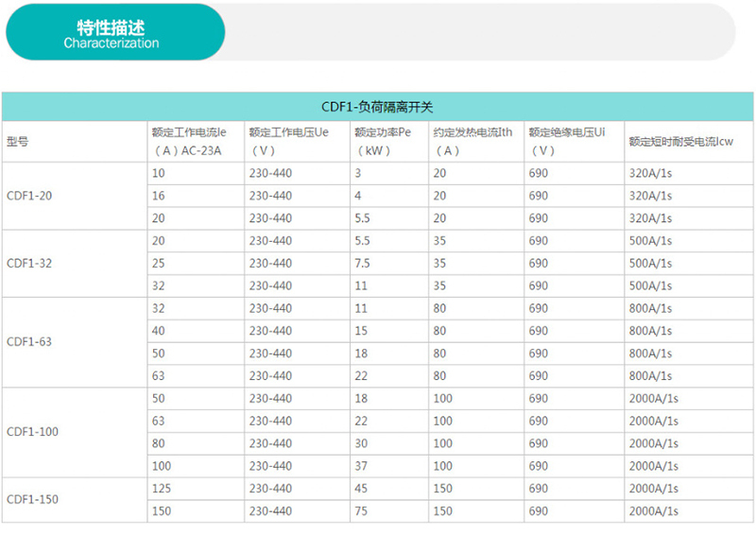Screen dimensions: 756x535
Task: Click the 额定短时耐受电流Icw column header
Action: [689, 142]
